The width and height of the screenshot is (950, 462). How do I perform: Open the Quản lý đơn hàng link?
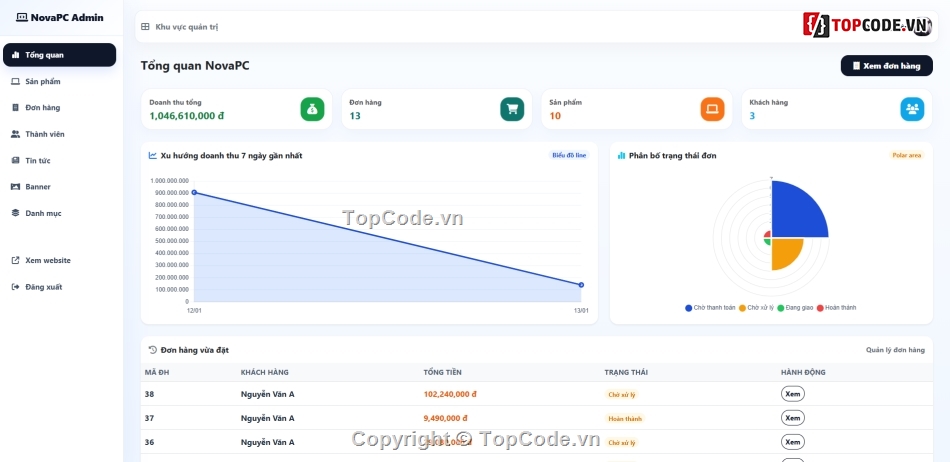coord(895,350)
